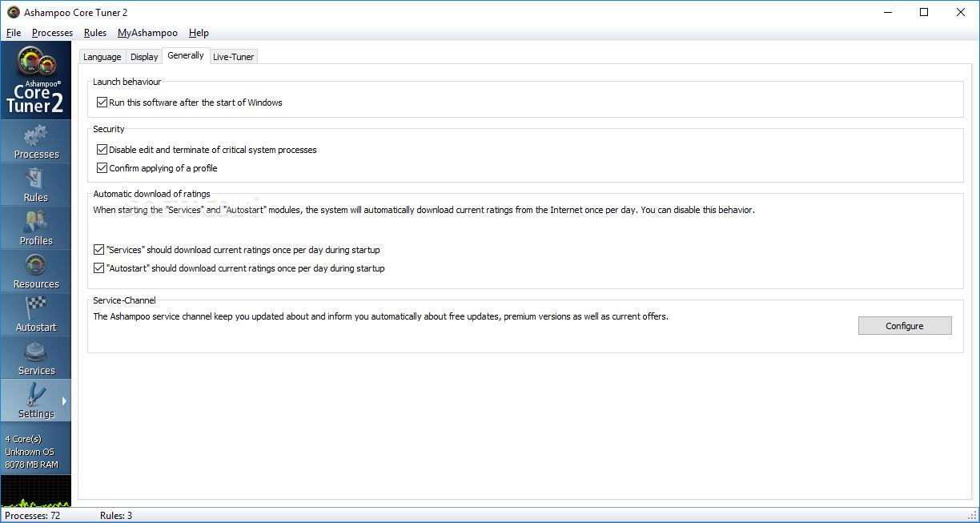Minimize the Core Tuner window
The width and height of the screenshot is (980, 523).
[887, 12]
